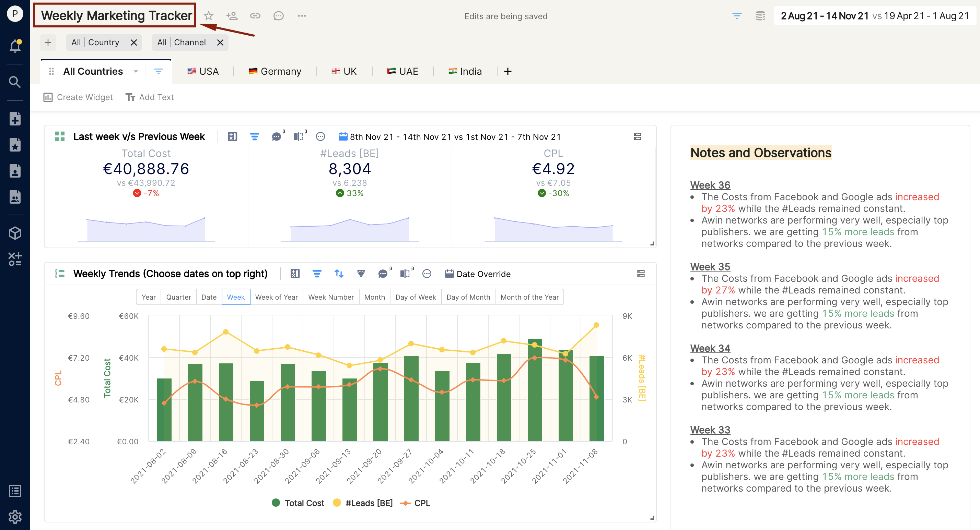980x530 pixels.
Task: Open the notifications bell in sidebar
Action: click(x=15, y=46)
